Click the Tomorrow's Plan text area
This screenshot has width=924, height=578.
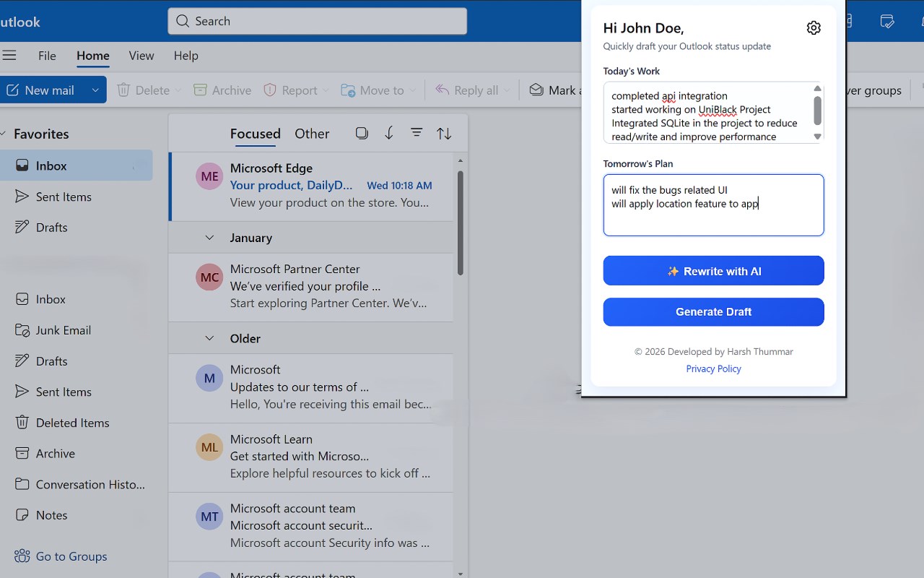pos(714,205)
